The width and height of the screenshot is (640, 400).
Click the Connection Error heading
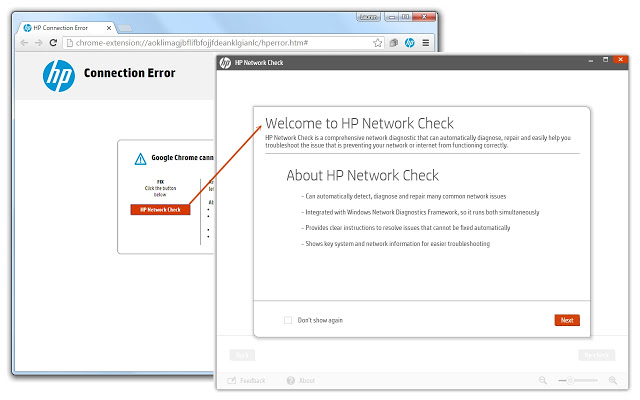(x=129, y=73)
